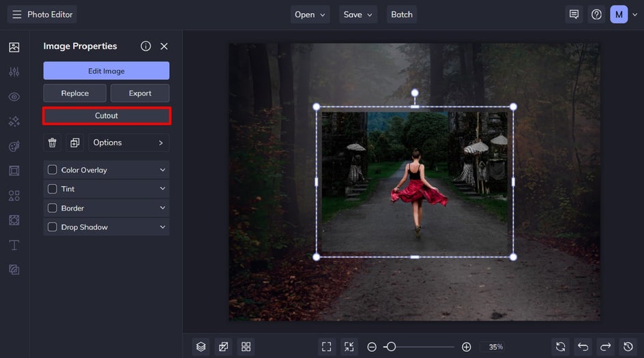Viewport: 644px width, 358px height.
Task: Open the Photo Editor hamburger menu
Action: point(17,14)
